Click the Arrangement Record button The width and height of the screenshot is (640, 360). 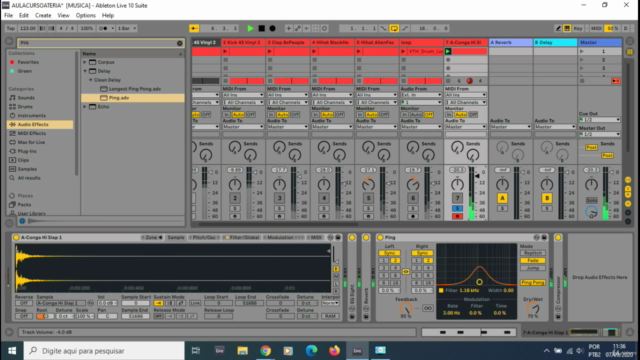272,28
